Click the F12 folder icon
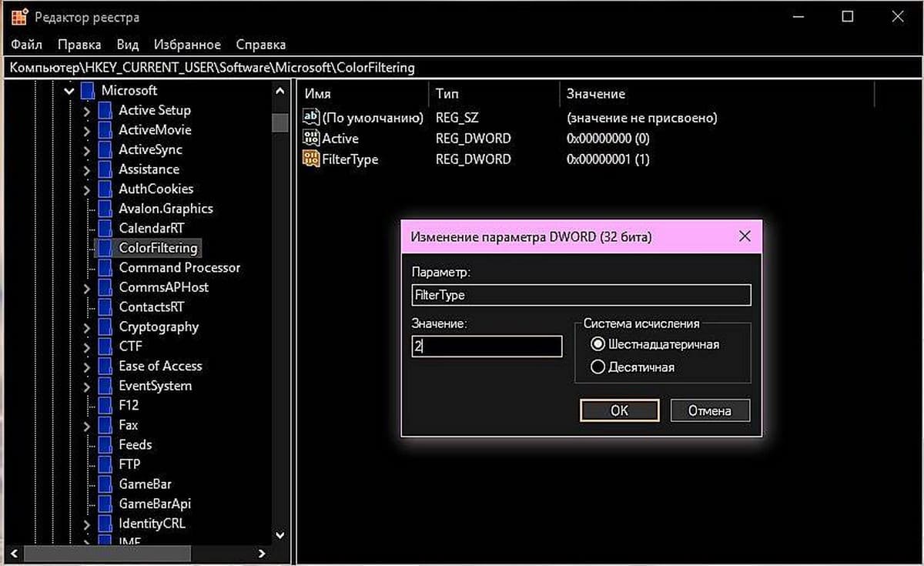The width and height of the screenshot is (924, 566). 105,405
